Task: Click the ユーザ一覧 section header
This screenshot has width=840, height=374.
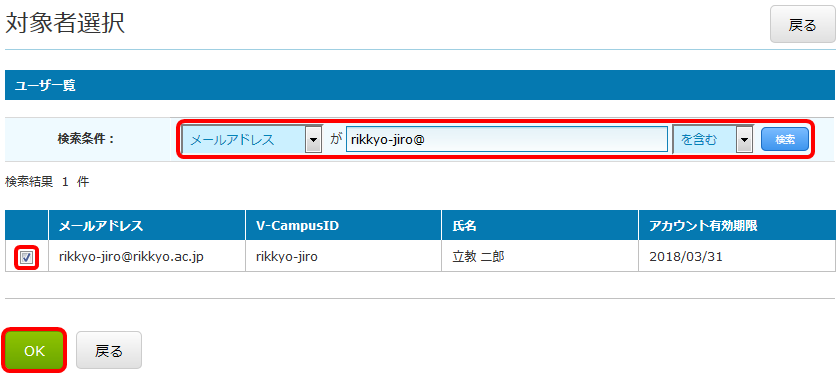Action: 420,85
